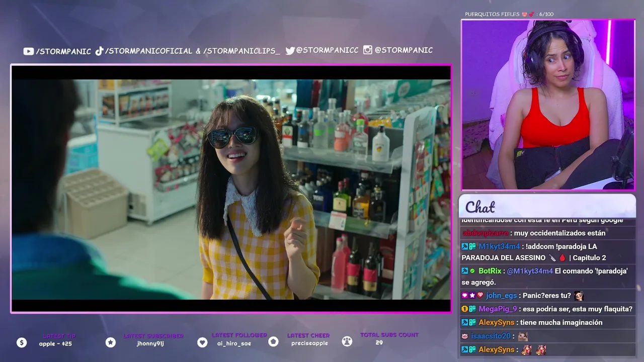Click latest follower name 'ai_hiro_sae'
This screenshot has width=644, height=362.
(234, 343)
